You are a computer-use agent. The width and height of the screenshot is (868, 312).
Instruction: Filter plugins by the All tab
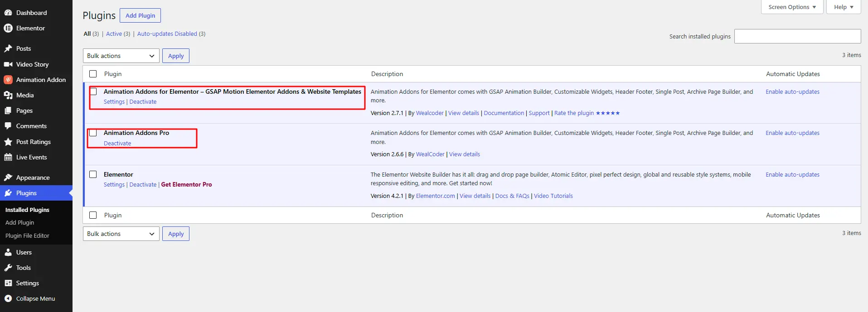click(x=87, y=34)
